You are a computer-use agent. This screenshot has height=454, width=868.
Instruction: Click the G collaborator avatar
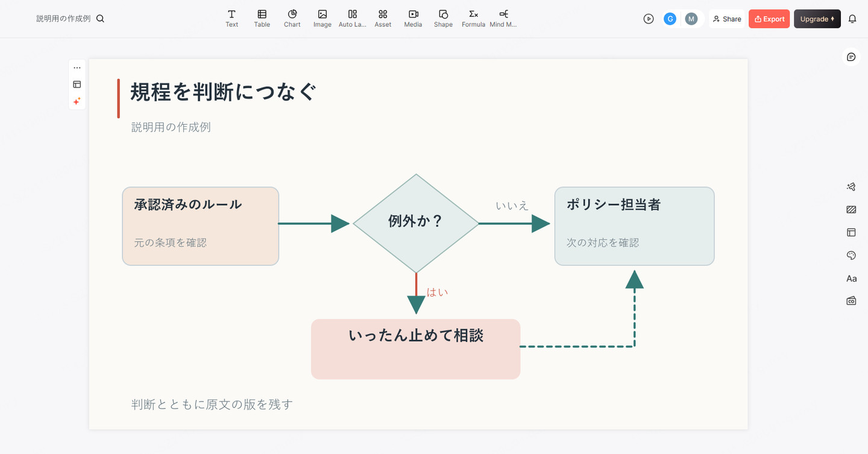[x=670, y=19]
